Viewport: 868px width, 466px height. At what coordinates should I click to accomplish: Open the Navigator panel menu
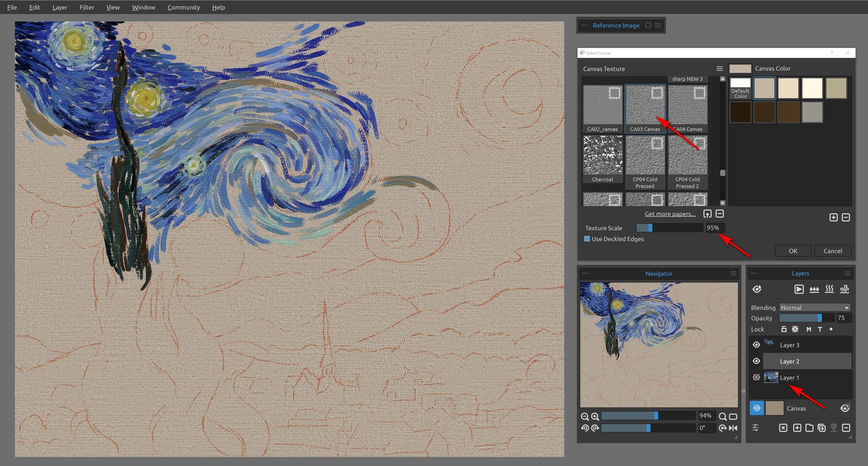[x=733, y=273]
